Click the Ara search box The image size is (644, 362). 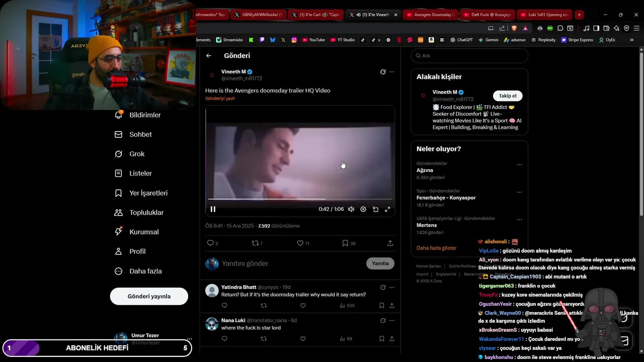[x=469, y=56]
